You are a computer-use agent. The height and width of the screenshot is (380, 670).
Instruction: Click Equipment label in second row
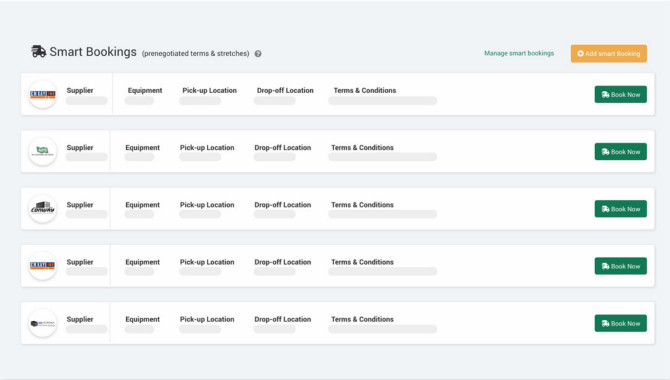pos(142,148)
